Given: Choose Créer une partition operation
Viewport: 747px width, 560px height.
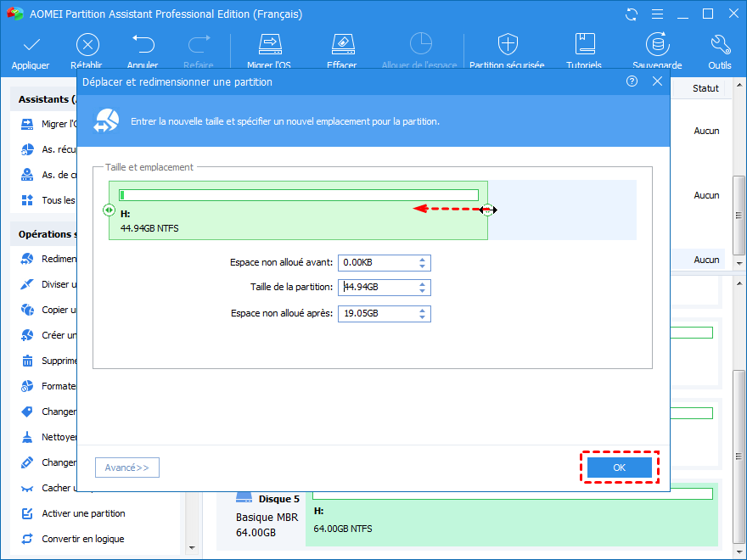Looking at the screenshot, I should (x=48, y=335).
